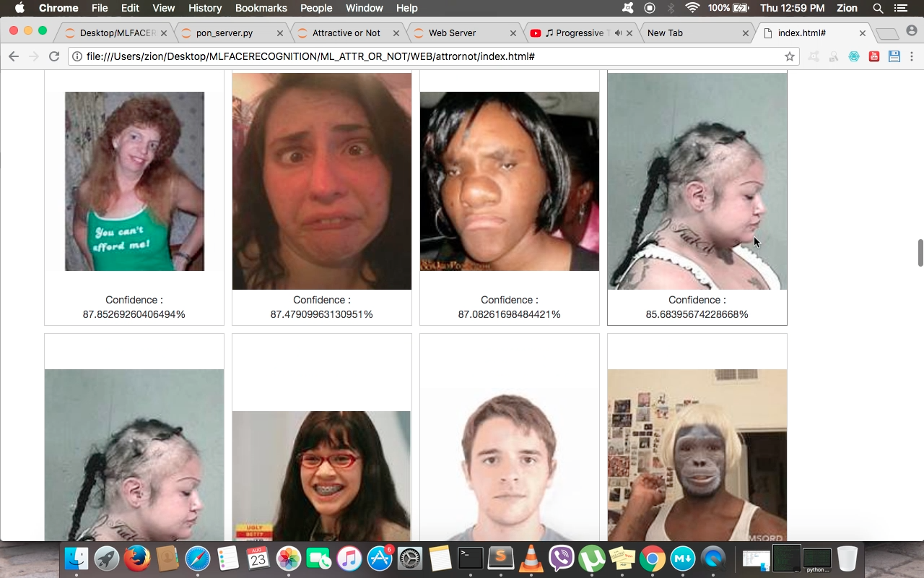Image resolution: width=924 pixels, height=578 pixels.
Task: Go back to the previous page
Action: (x=14, y=56)
